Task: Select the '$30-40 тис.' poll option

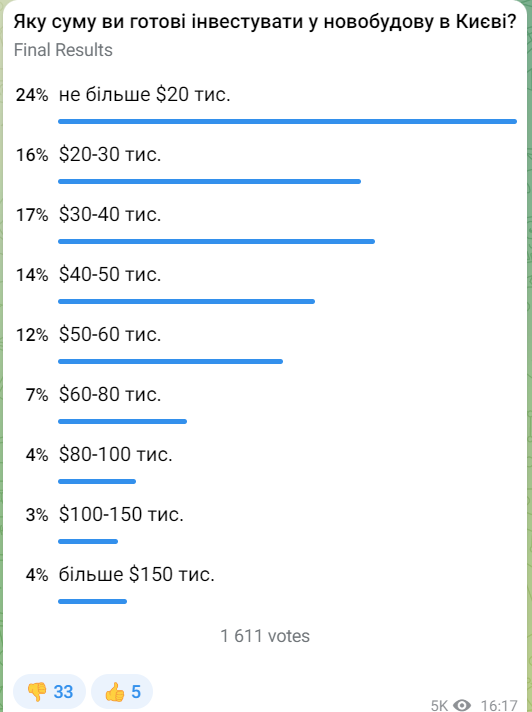Action: click(x=266, y=225)
